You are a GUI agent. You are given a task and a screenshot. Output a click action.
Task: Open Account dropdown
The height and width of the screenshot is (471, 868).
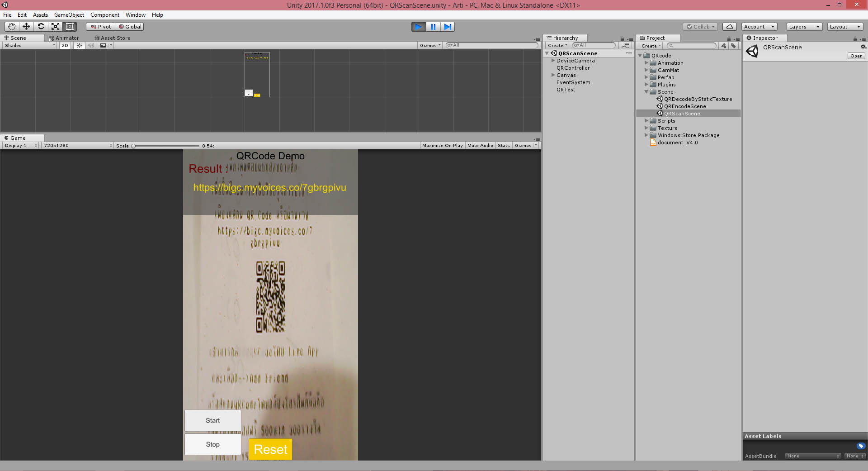759,27
